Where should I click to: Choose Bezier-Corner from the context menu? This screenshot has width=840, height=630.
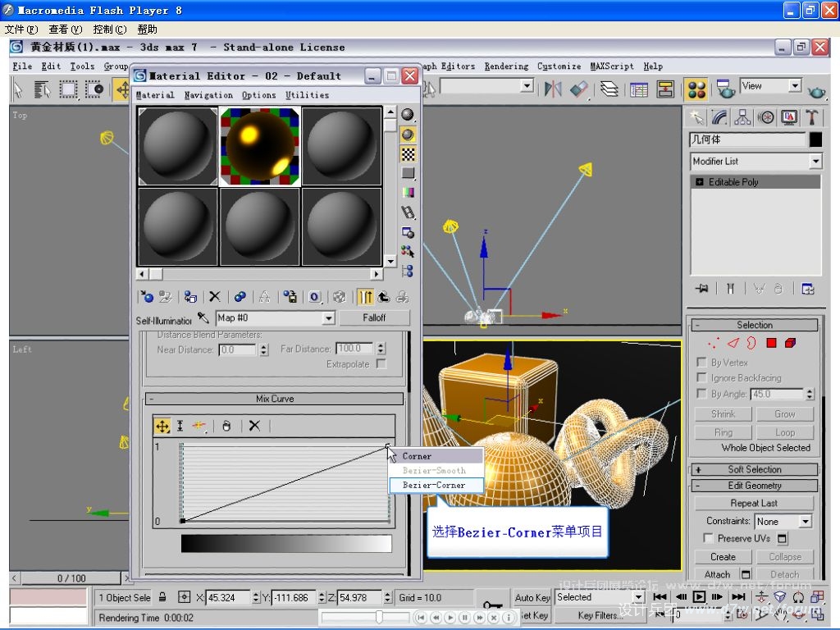coord(435,485)
